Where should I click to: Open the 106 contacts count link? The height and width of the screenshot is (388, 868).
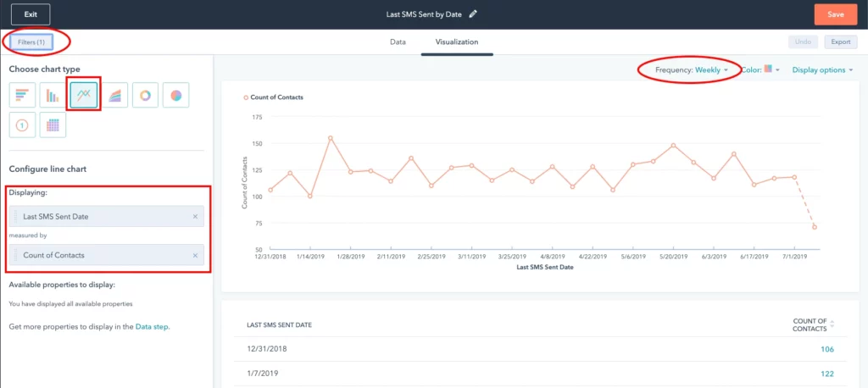827,349
